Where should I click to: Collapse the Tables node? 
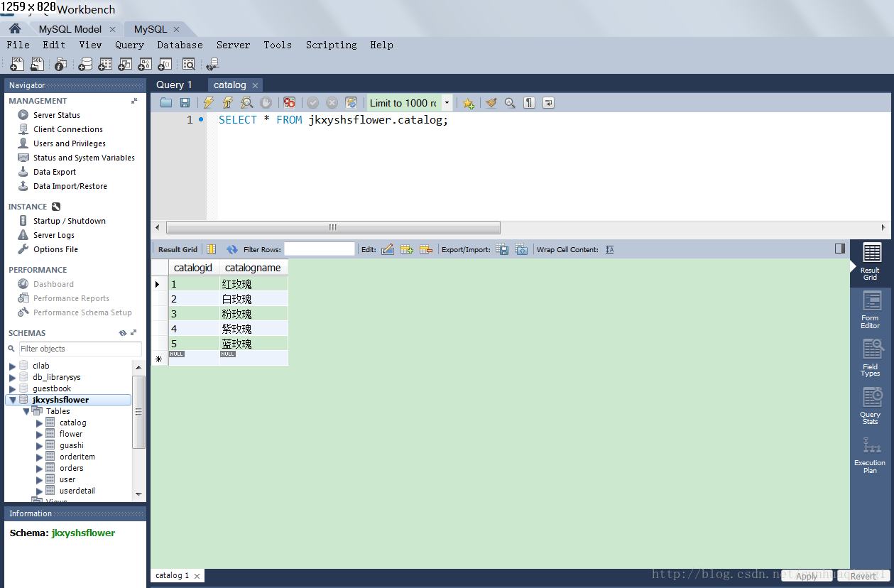[26, 411]
